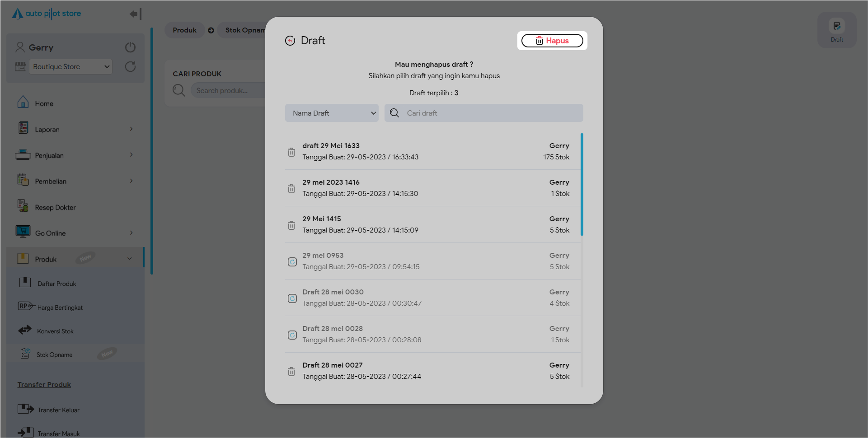
Task: Click the trash icon on Draft 28 mei 0027
Action: click(x=291, y=372)
